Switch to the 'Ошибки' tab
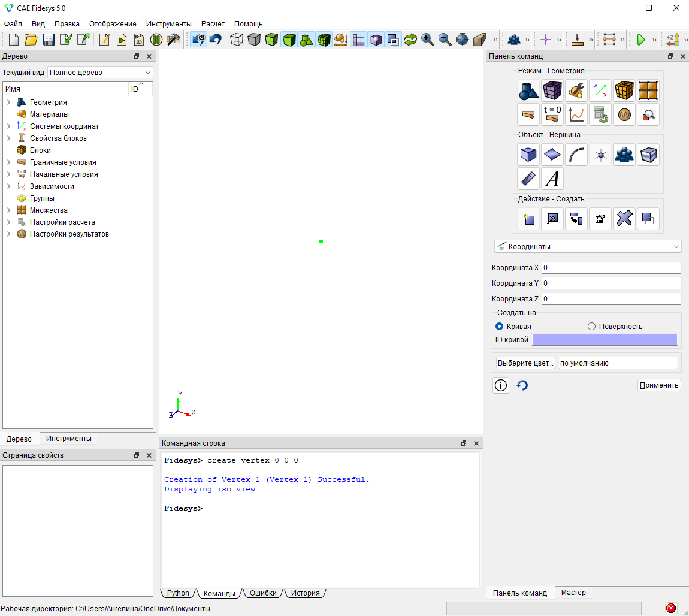This screenshot has width=689, height=616. (x=263, y=593)
